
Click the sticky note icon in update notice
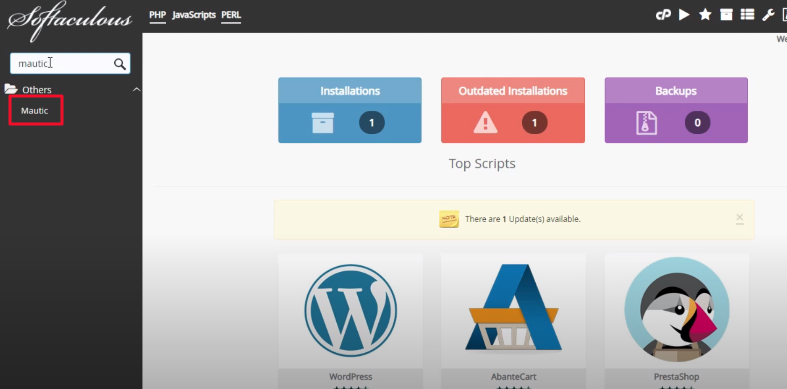tap(449, 219)
